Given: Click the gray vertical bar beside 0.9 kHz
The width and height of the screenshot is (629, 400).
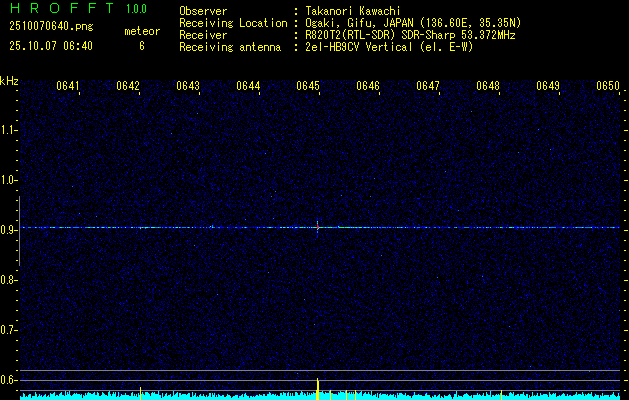Looking at the screenshot, I should tap(19, 231).
